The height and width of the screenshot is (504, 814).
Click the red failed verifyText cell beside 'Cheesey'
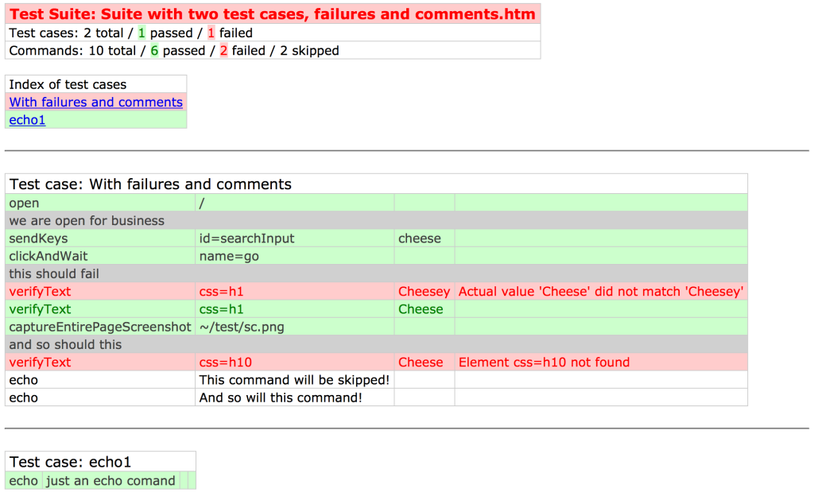[x=100, y=291]
